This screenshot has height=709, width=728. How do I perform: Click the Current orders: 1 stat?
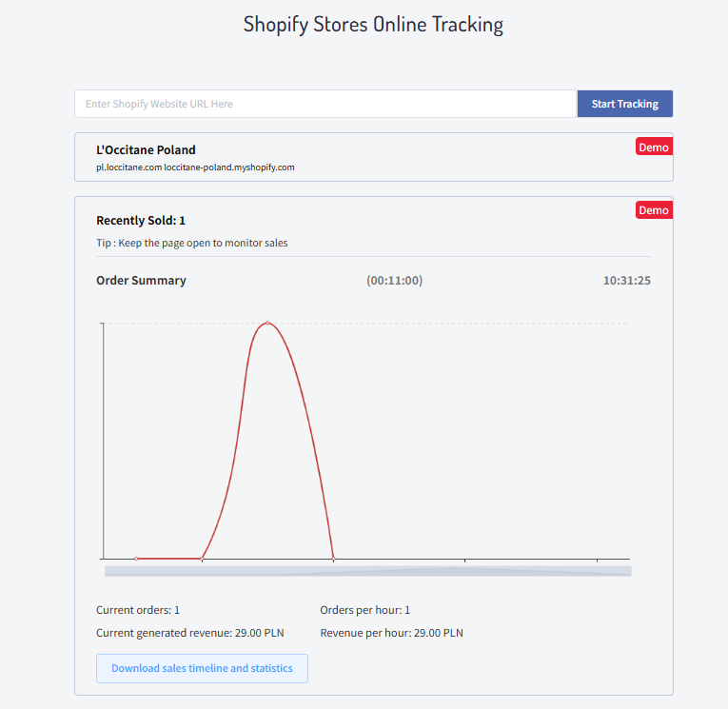coord(138,610)
